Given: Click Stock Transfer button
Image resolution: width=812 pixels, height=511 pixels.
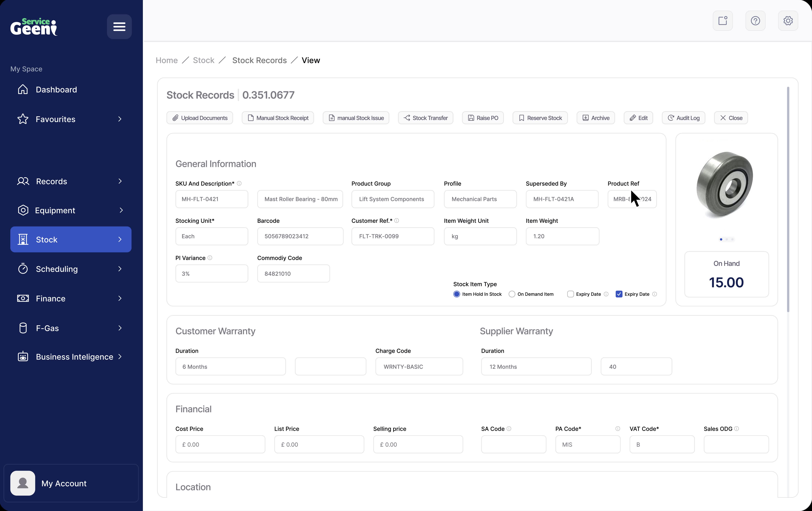Looking at the screenshot, I should [x=426, y=118].
